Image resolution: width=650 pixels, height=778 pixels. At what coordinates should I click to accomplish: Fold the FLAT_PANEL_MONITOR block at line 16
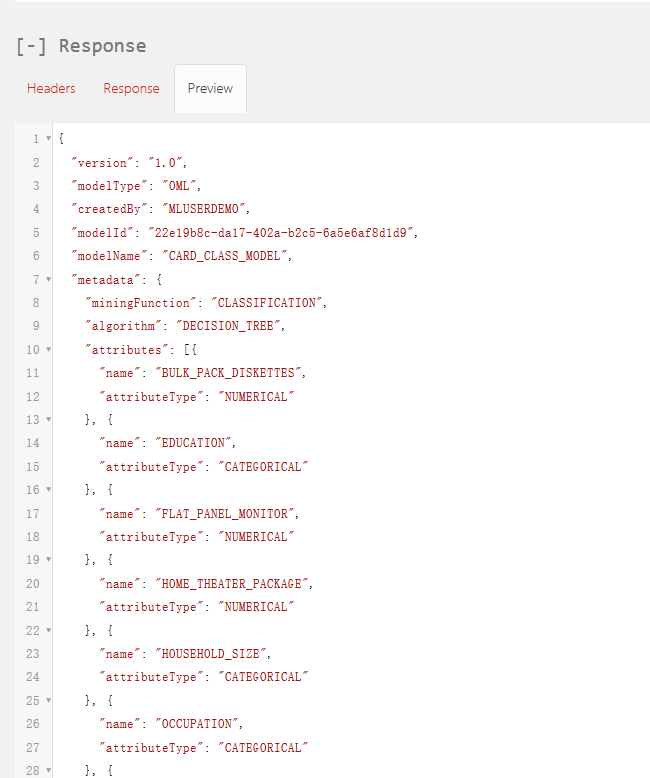pos(49,490)
